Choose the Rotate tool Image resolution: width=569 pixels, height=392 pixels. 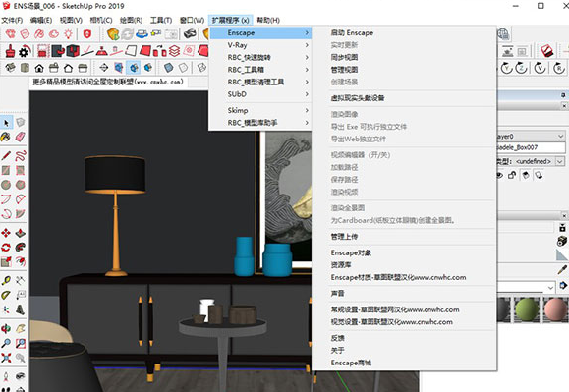6,248
